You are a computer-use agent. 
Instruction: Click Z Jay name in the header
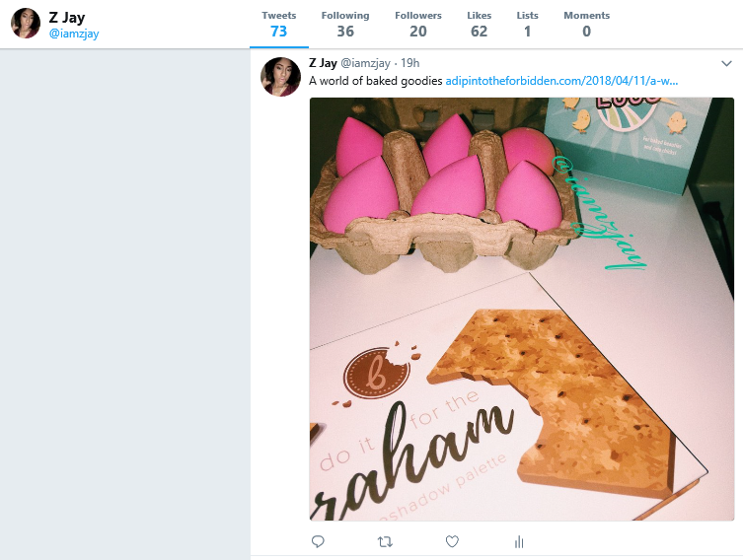pyautogui.click(x=67, y=17)
